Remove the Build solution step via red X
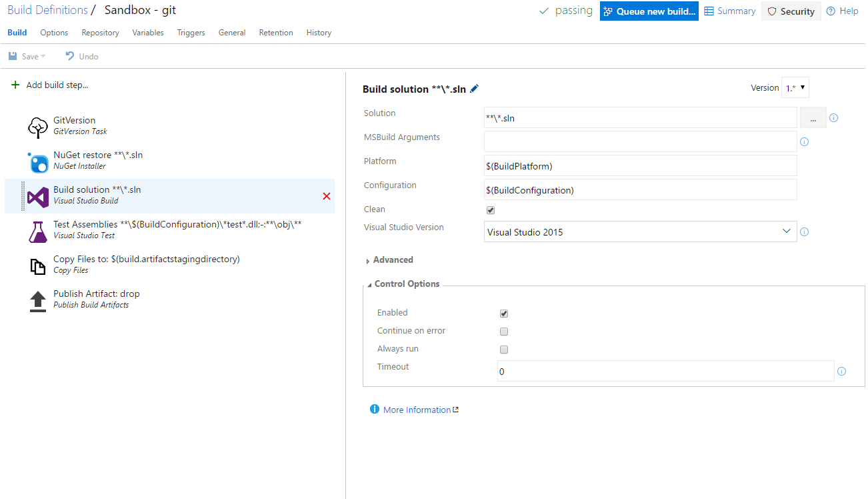The image size is (868, 499). coord(326,195)
